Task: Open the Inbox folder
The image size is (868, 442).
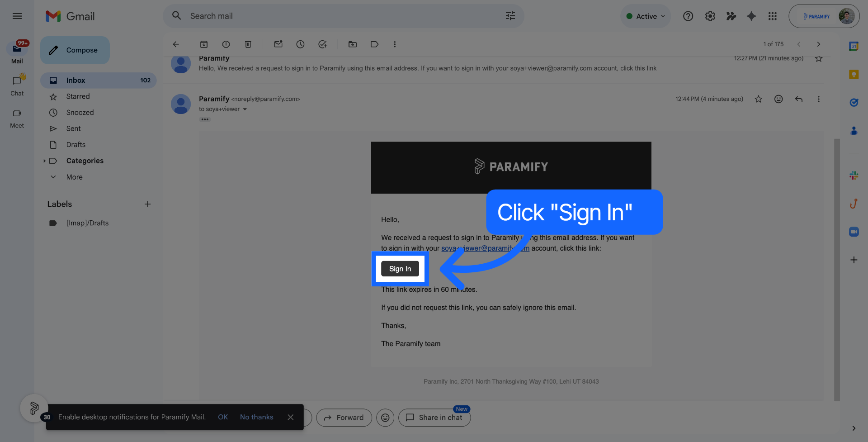Action: [98, 81]
